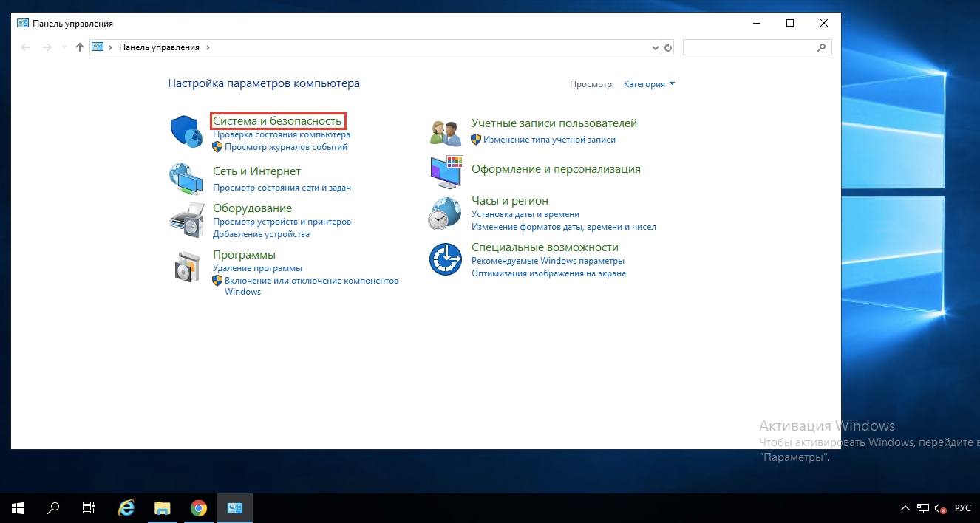Open the Категория view dropdown
Viewport: 980px width, 523px height.
(649, 84)
